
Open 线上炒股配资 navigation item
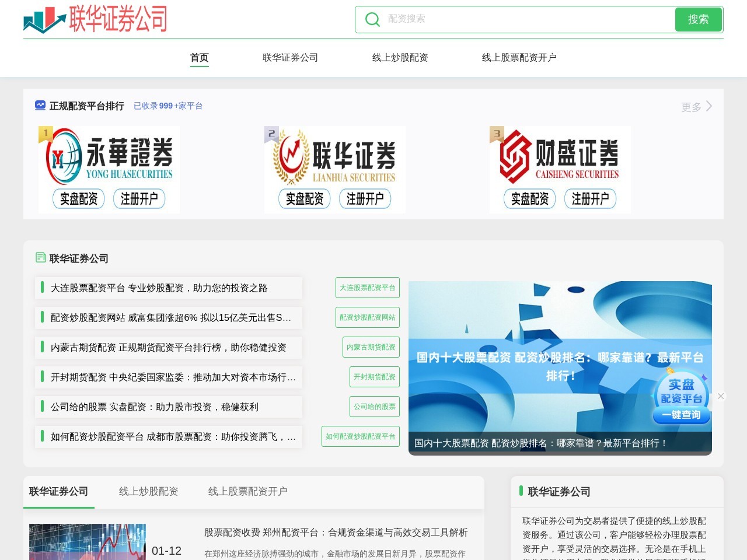(400, 58)
